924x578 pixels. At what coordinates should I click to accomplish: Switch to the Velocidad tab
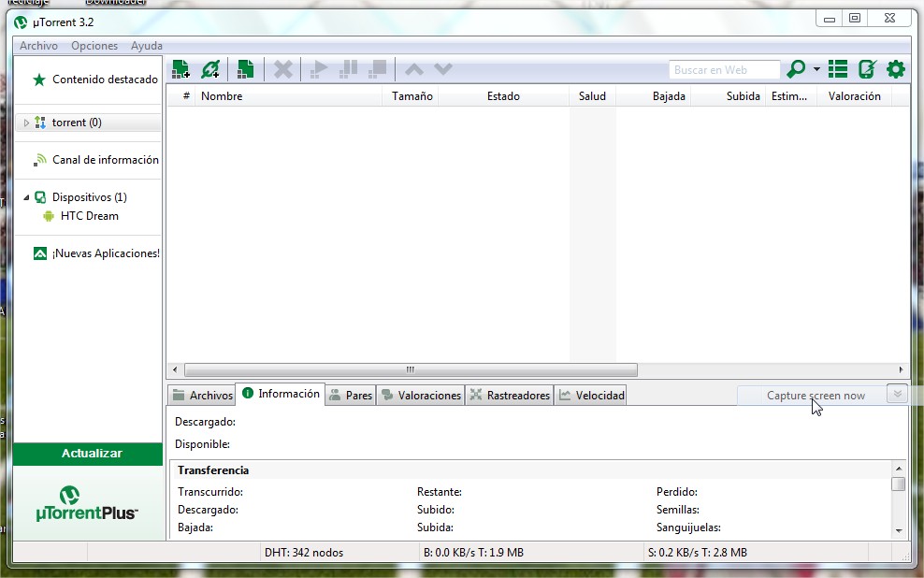click(590, 396)
